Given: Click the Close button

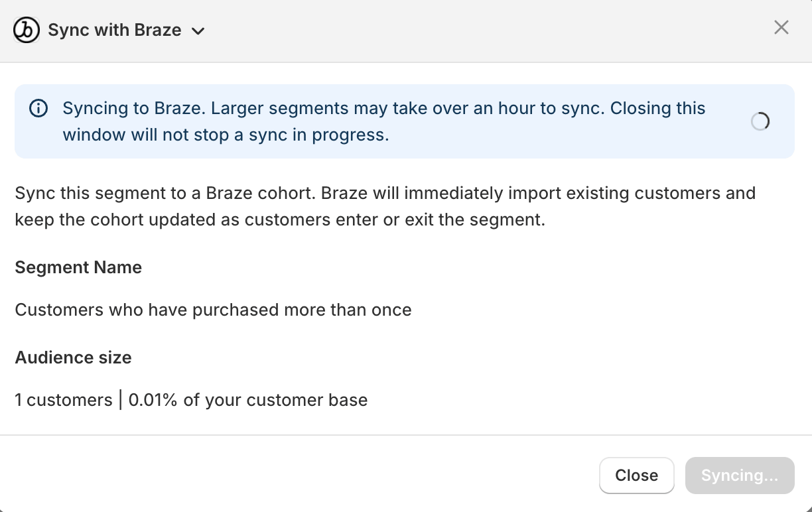Looking at the screenshot, I should point(637,476).
